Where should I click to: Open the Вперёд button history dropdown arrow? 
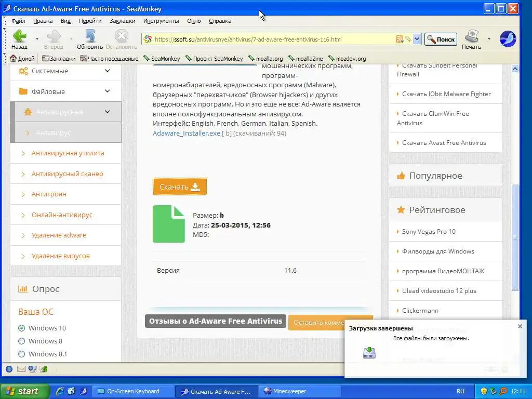pyautogui.click(x=71, y=39)
